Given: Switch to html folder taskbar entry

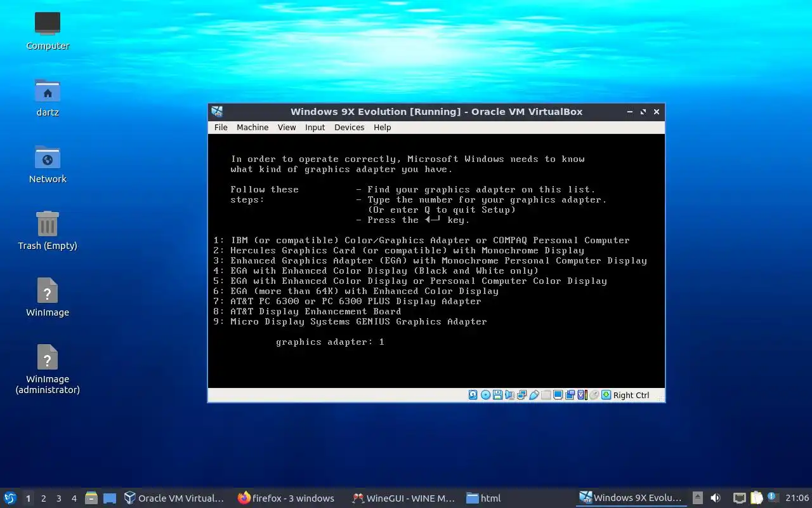Looking at the screenshot, I should (x=484, y=498).
